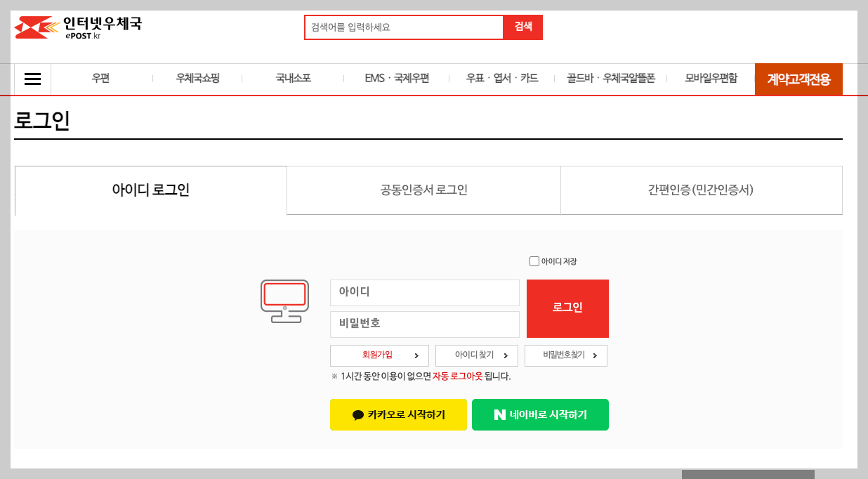The image size is (868, 479).
Task: Click into the 아이디 input field
Action: [424, 292]
